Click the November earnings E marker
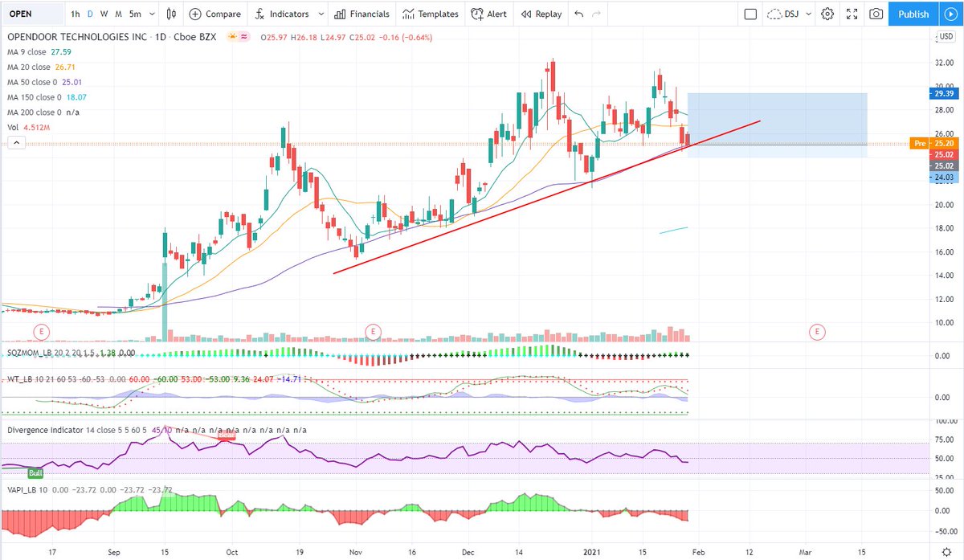The width and height of the screenshot is (964, 560). [373, 331]
